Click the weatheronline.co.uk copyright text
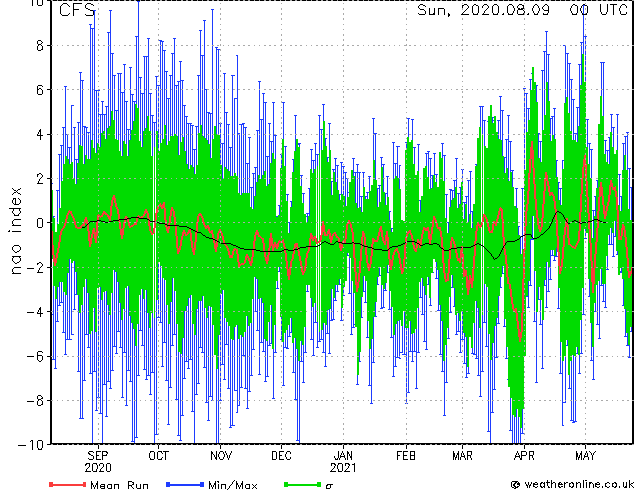This screenshot has height=490, width=634. point(573,484)
